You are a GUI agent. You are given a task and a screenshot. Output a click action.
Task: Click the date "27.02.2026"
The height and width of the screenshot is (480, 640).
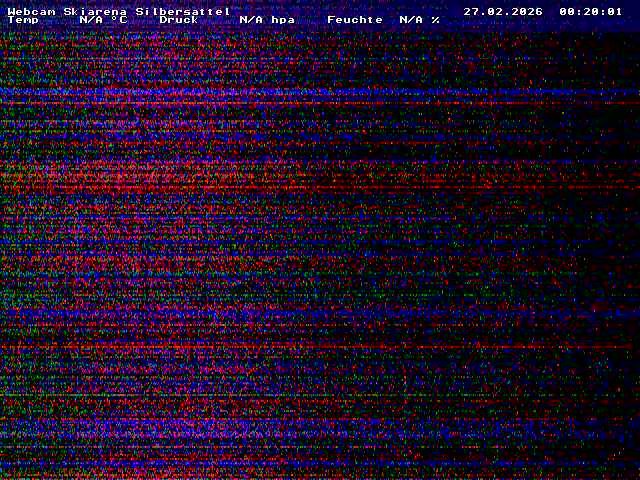point(503,11)
